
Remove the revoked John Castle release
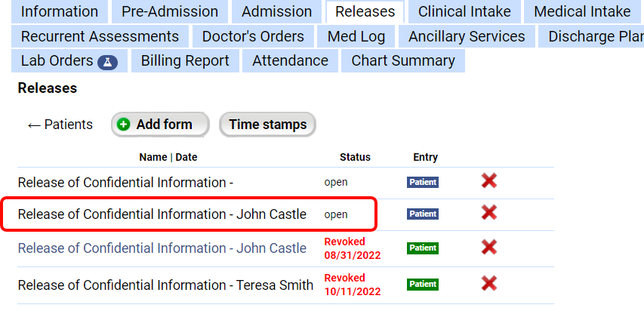coord(488,247)
